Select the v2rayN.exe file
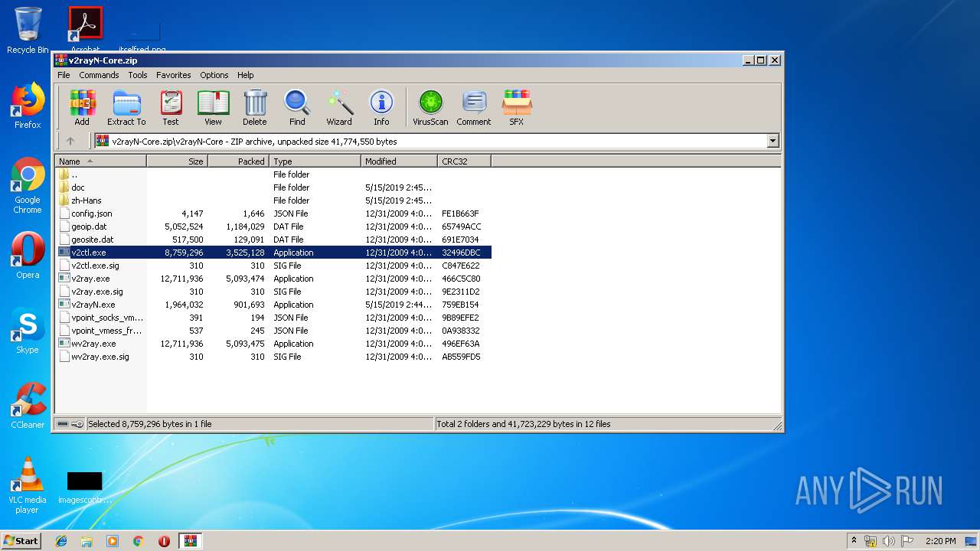Image resolution: width=980 pixels, height=551 pixels. point(274,305)
